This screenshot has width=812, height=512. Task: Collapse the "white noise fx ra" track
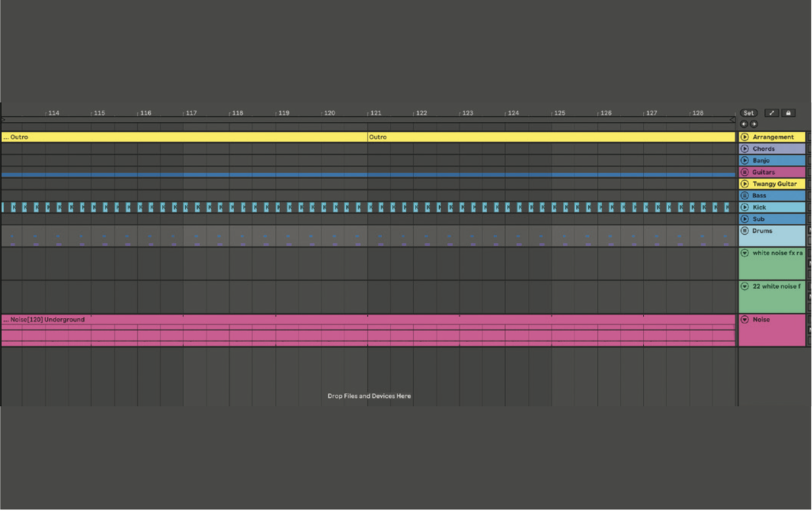click(x=744, y=252)
